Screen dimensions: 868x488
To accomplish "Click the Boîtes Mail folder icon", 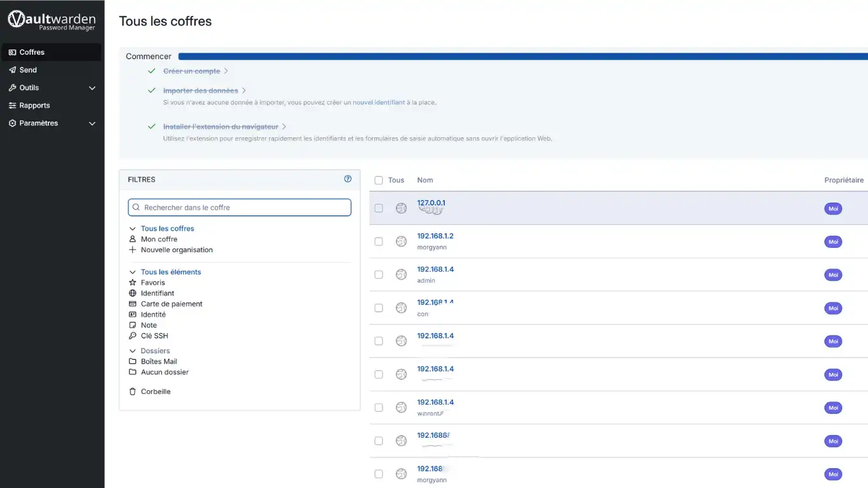I will (133, 362).
